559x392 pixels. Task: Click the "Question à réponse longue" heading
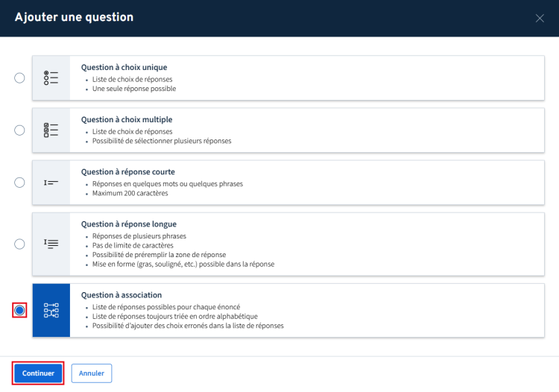pos(128,224)
